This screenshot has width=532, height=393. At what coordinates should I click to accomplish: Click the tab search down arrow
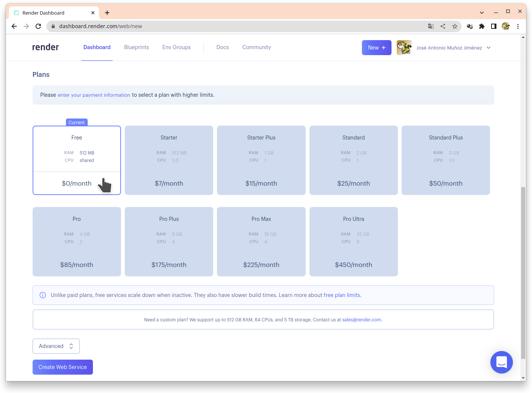coord(482,13)
